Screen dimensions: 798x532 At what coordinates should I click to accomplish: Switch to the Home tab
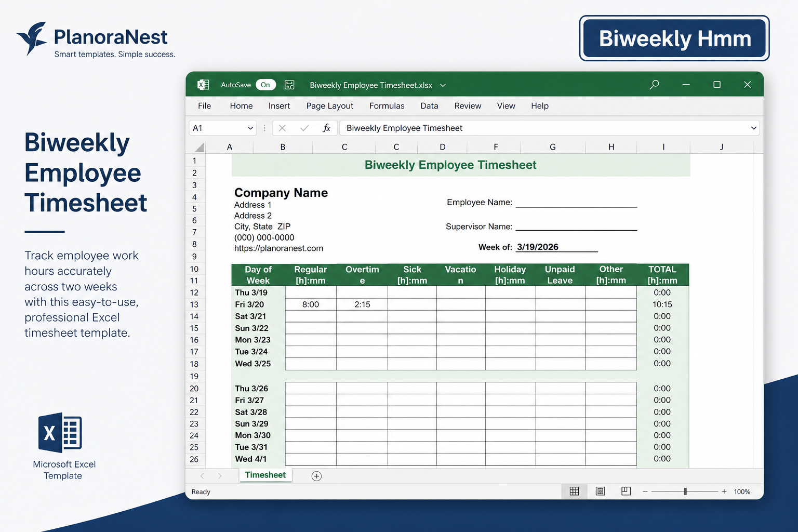pyautogui.click(x=241, y=106)
